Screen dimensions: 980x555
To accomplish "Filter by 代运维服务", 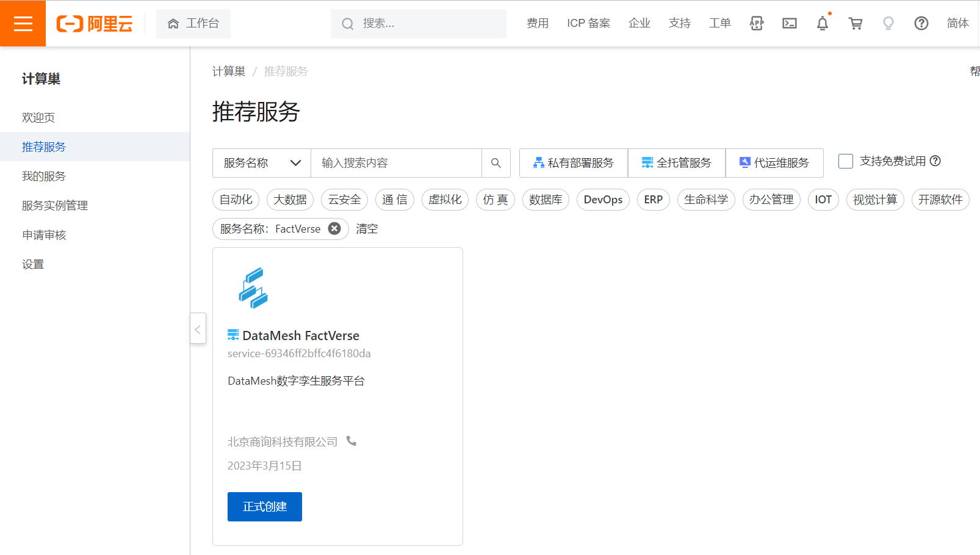I will pyautogui.click(x=774, y=163).
